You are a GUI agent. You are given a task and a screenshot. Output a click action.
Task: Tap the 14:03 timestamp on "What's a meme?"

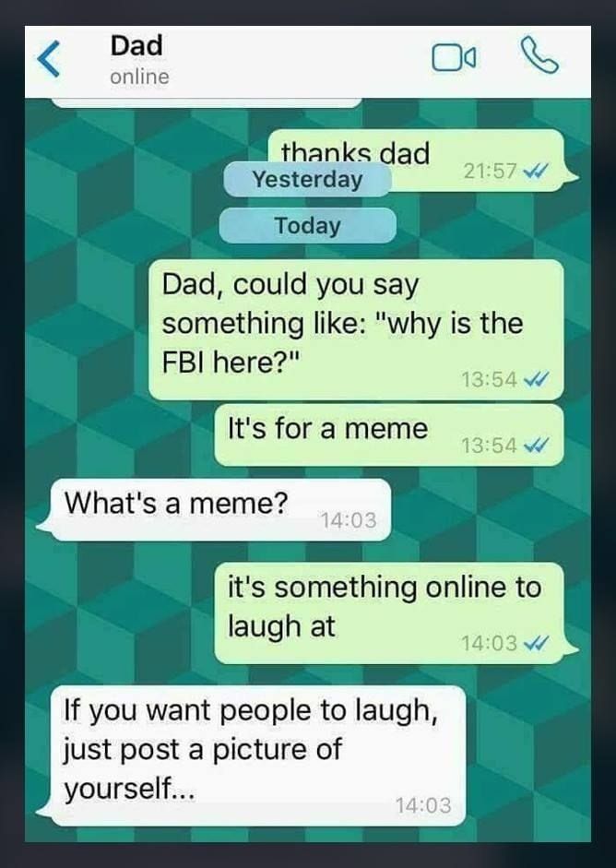[x=349, y=520]
